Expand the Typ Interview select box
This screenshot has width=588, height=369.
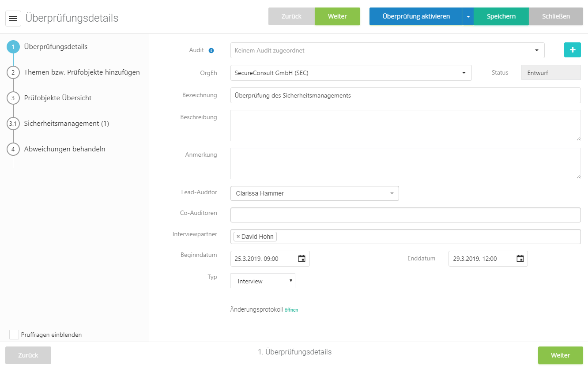click(x=263, y=281)
